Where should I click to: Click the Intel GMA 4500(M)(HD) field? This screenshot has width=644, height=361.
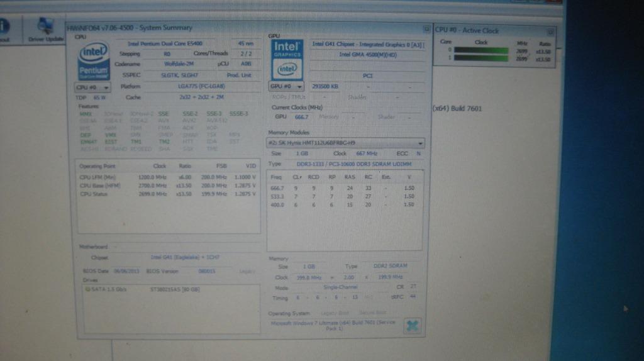[368, 55]
